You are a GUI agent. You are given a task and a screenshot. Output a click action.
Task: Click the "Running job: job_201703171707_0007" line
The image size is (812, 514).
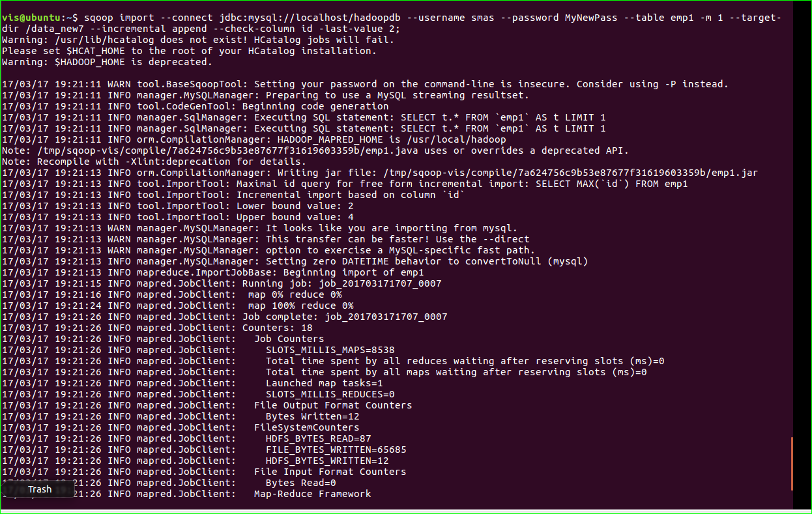tap(341, 283)
